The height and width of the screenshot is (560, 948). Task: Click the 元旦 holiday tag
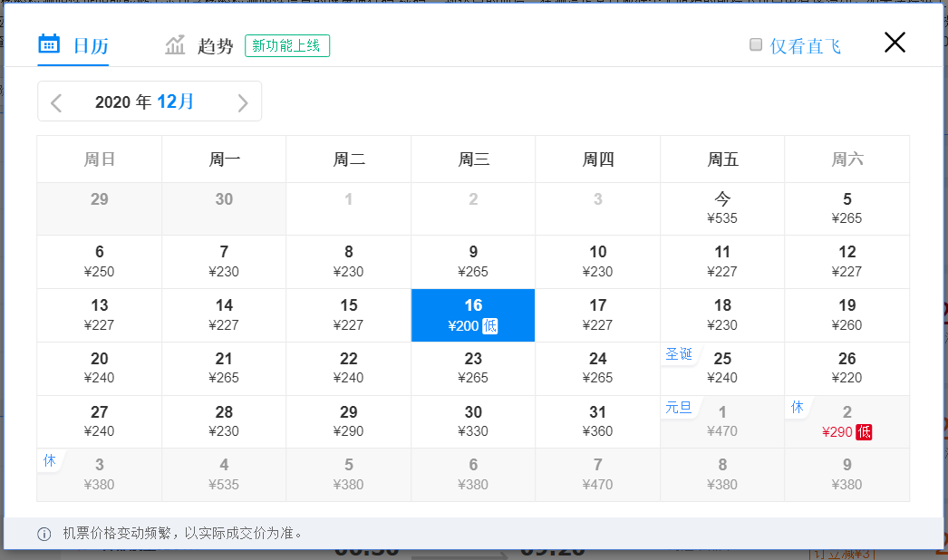679,407
